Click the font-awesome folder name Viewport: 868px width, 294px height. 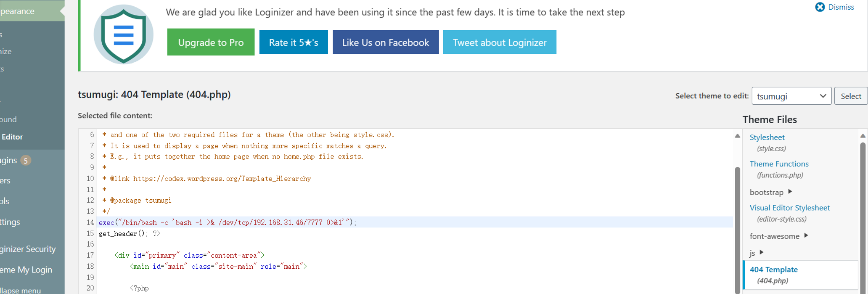pos(775,236)
